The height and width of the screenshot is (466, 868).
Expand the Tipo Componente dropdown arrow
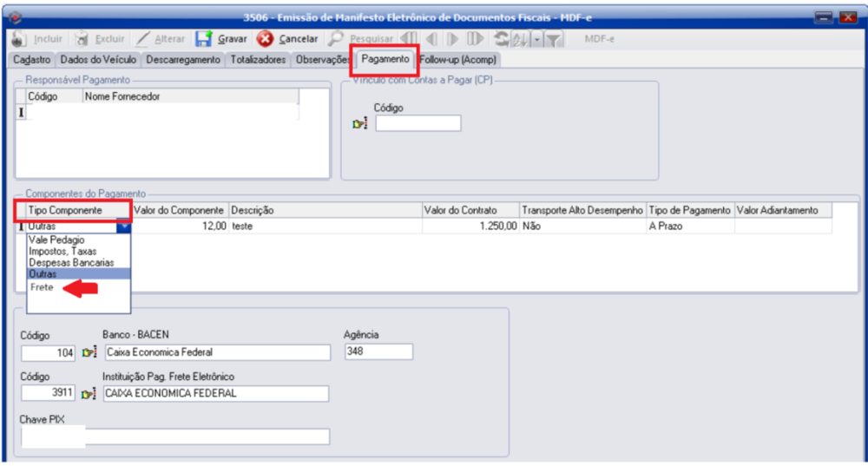123,226
